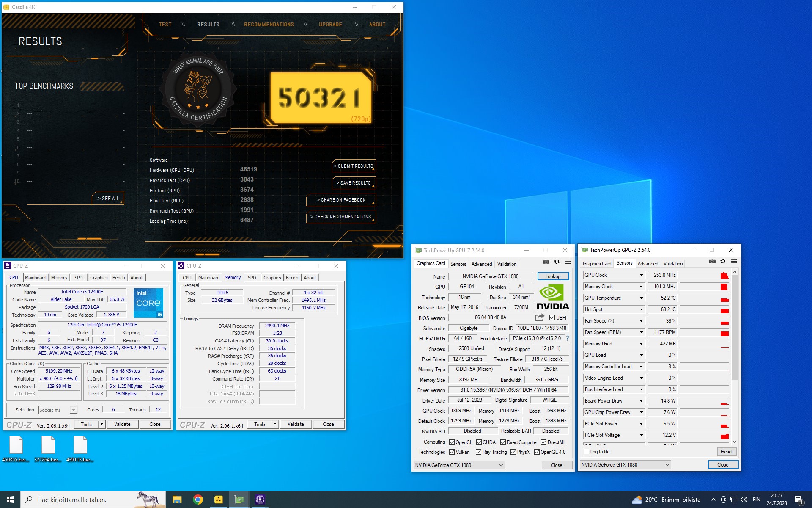Viewport: 812px width, 508px height.
Task: Toggle UEFI checkbox in GPU-Z
Action: click(x=552, y=317)
